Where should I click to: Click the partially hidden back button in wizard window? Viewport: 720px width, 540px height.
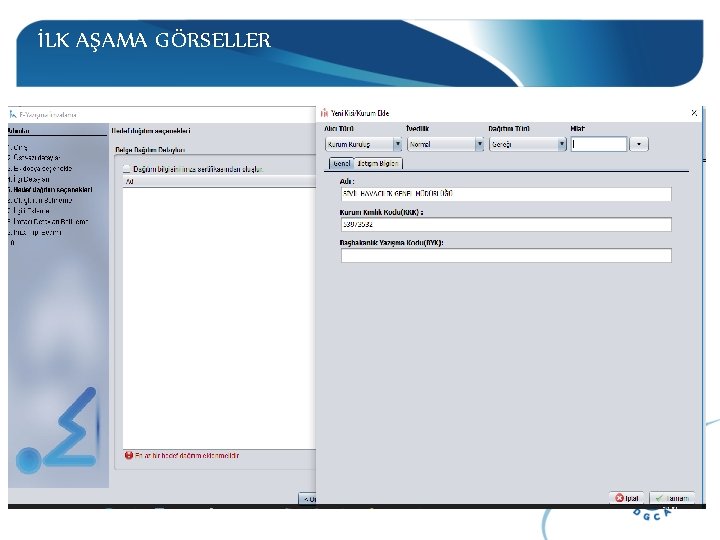[307, 499]
